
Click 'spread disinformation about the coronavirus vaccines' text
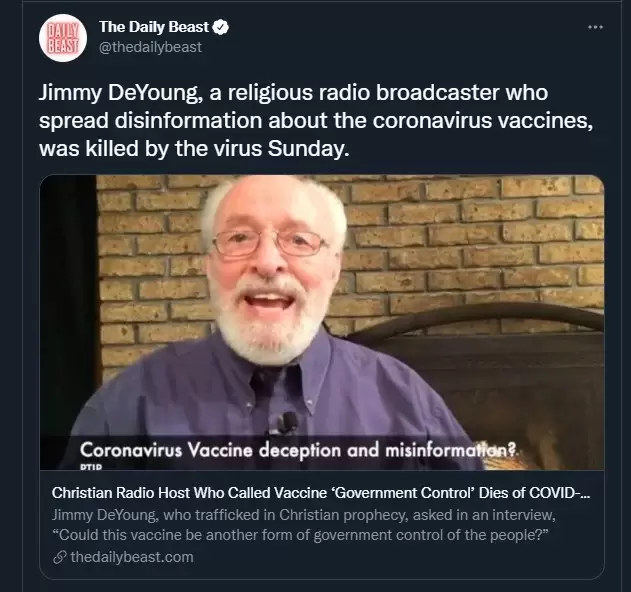point(316,120)
